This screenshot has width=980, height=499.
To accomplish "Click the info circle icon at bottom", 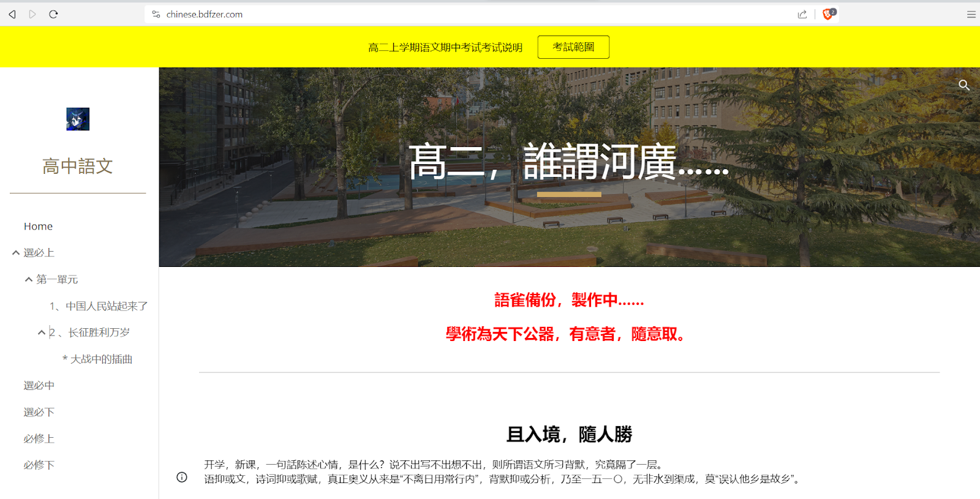I will coord(182,477).
